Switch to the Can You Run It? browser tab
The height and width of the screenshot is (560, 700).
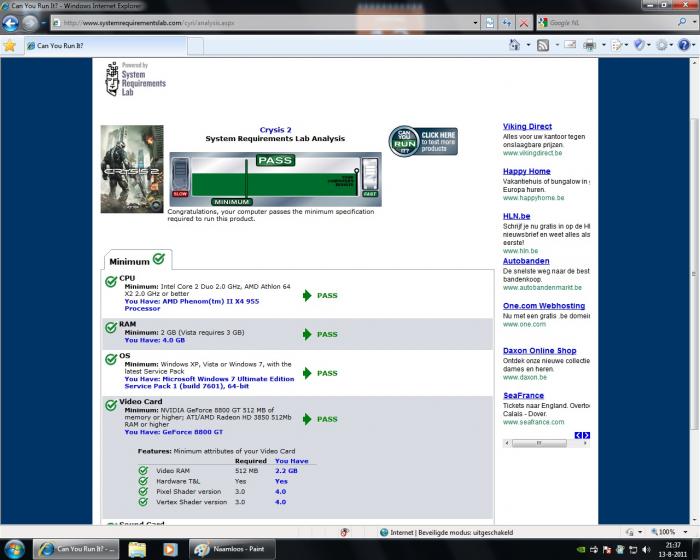[x=60, y=45]
